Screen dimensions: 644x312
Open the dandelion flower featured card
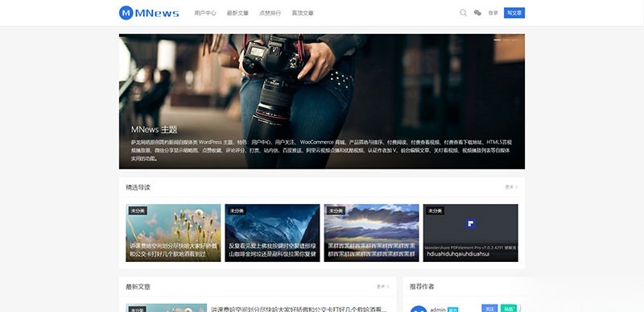pos(173,233)
